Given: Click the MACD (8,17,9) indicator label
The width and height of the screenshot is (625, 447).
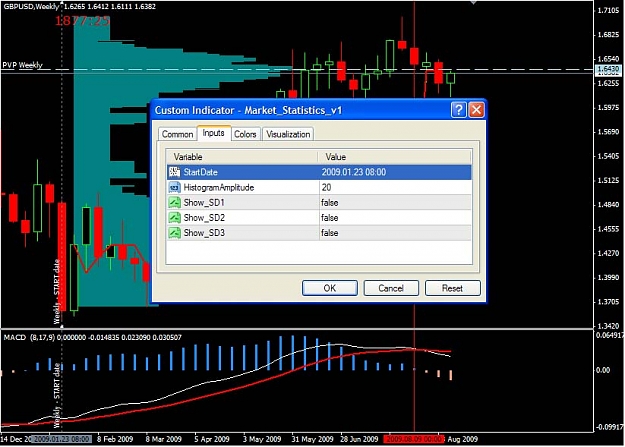Looking at the screenshot, I should 29,337.
